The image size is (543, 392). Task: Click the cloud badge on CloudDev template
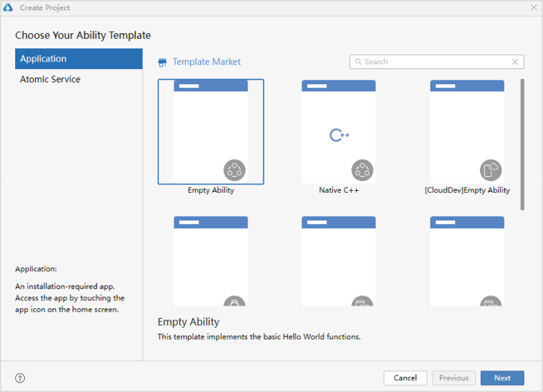point(491,169)
